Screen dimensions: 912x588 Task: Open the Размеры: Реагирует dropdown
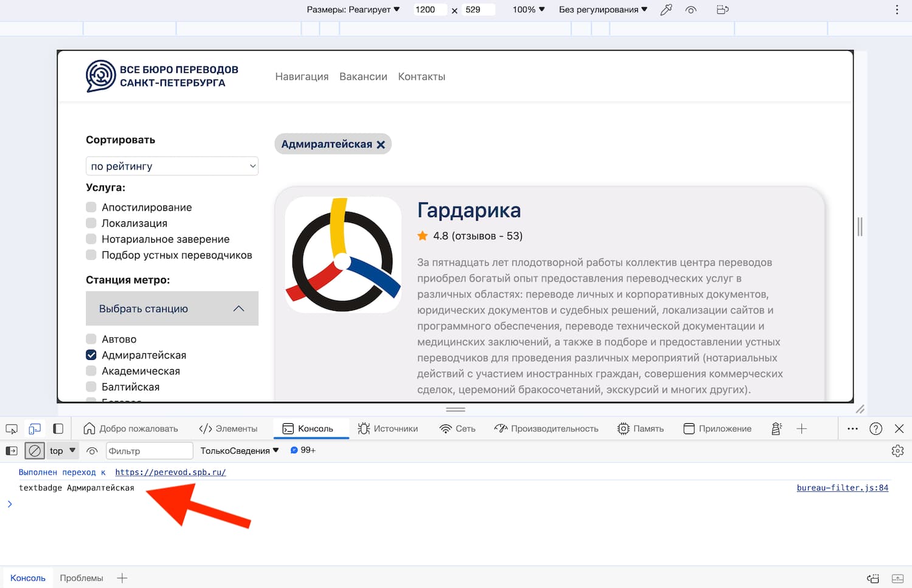click(353, 10)
